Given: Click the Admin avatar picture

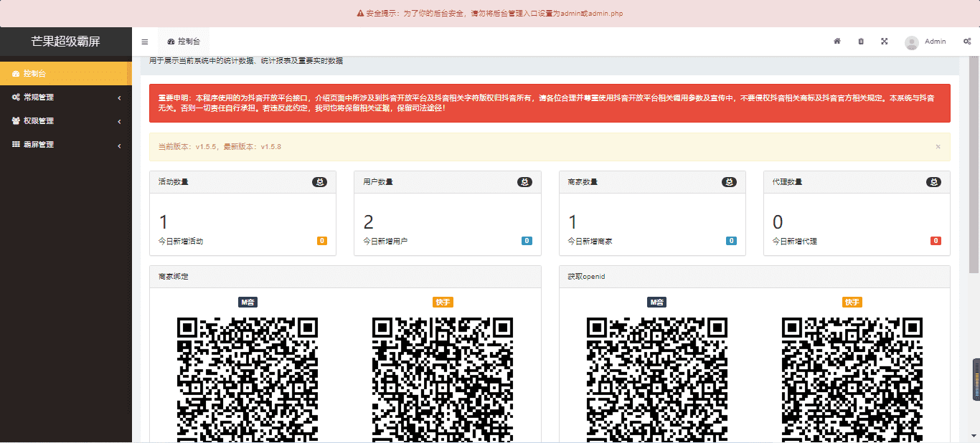Looking at the screenshot, I should click(912, 42).
